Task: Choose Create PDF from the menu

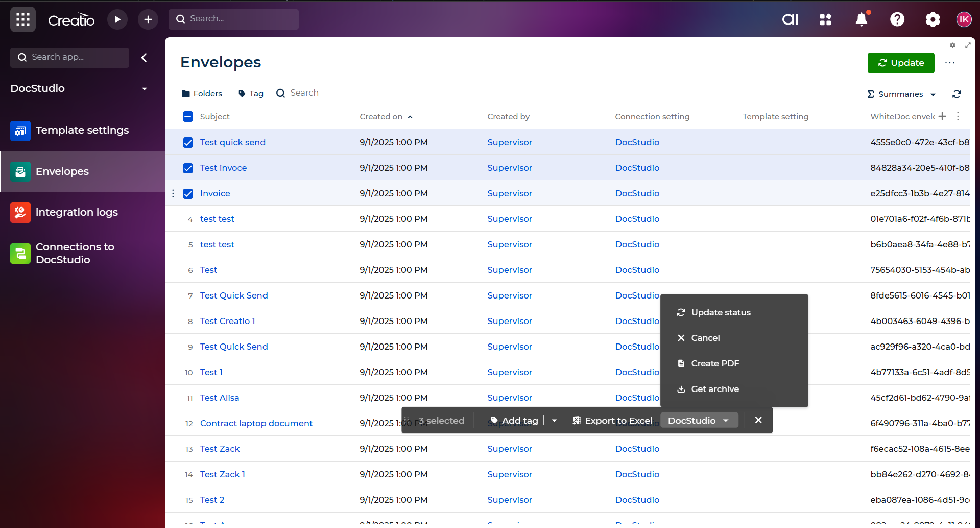Action: coord(714,363)
